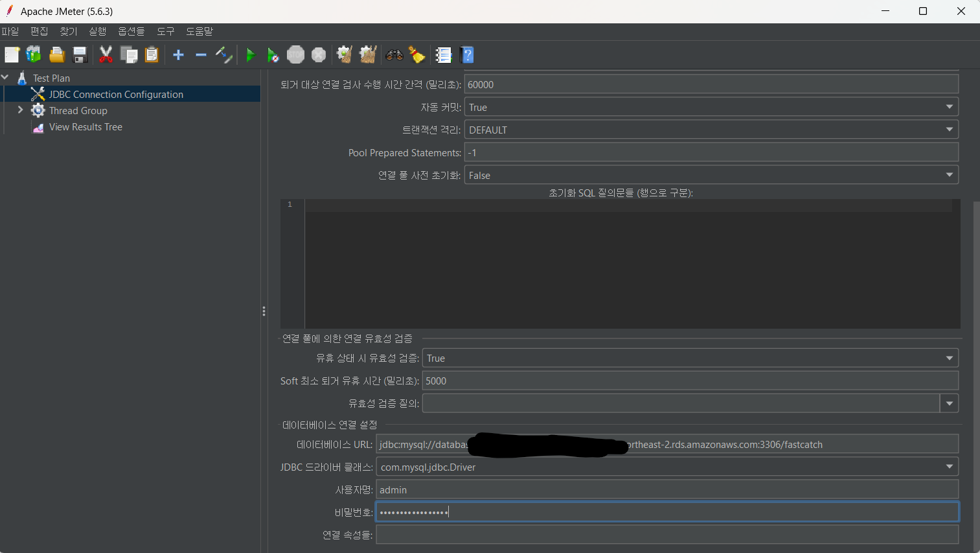Open a test plan file
This screenshot has width=980, height=553.
pos(57,55)
